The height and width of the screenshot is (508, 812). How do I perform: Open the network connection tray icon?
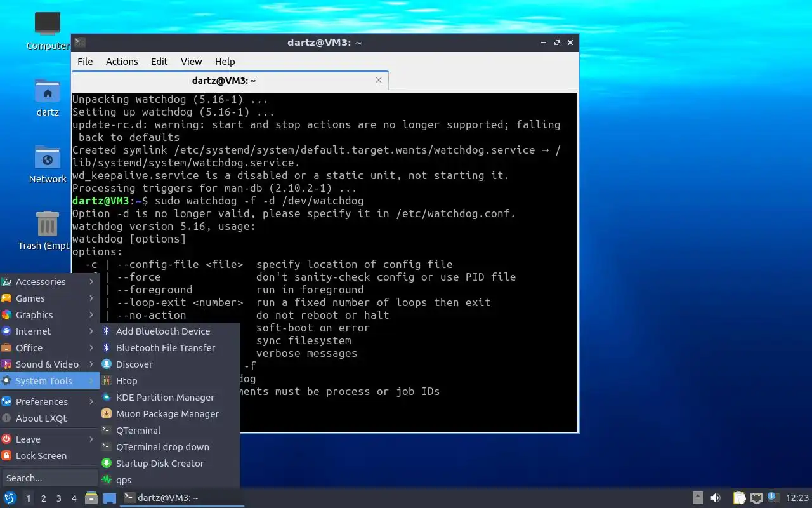(x=756, y=498)
